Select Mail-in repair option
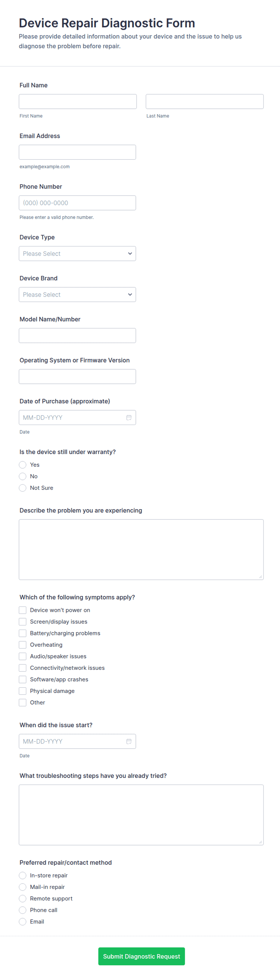The height and width of the screenshot is (980, 280). [x=23, y=887]
